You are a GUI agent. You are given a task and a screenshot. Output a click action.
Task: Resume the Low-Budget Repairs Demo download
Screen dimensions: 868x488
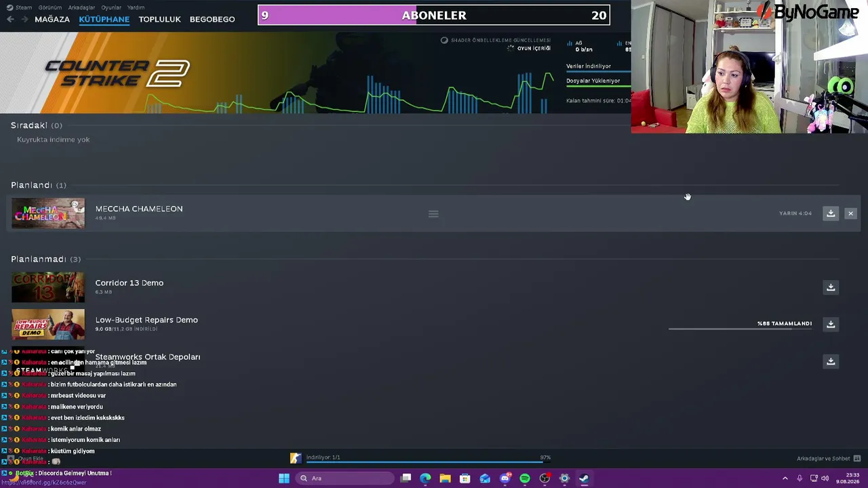click(x=831, y=324)
